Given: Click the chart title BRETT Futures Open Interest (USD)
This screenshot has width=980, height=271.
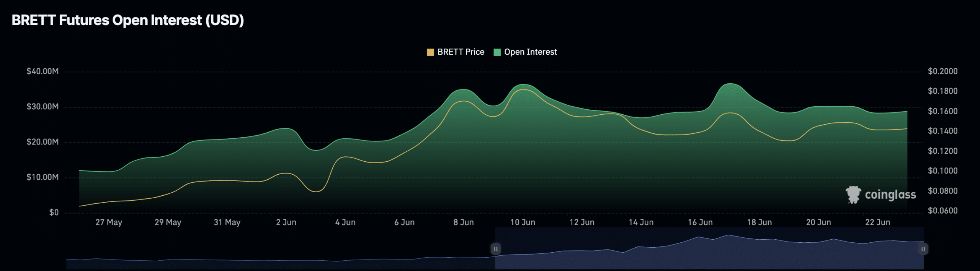Looking at the screenshot, I should point(128,20).
